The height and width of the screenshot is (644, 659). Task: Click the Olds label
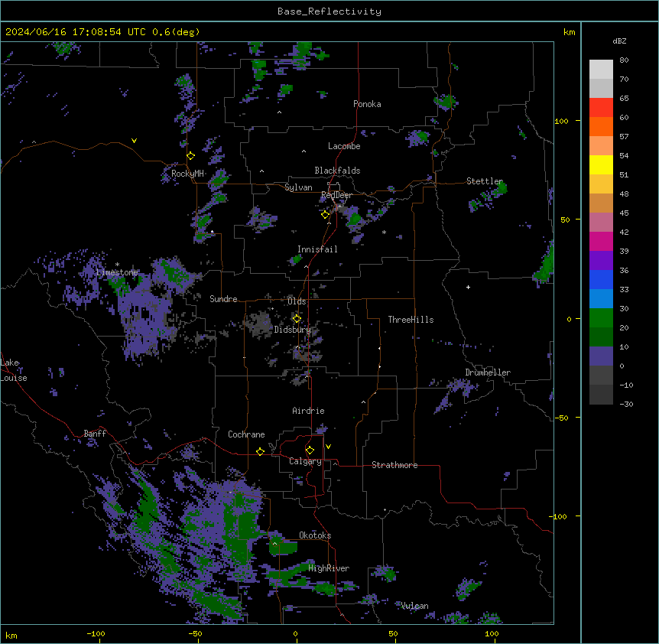click(x=297, y=301)
